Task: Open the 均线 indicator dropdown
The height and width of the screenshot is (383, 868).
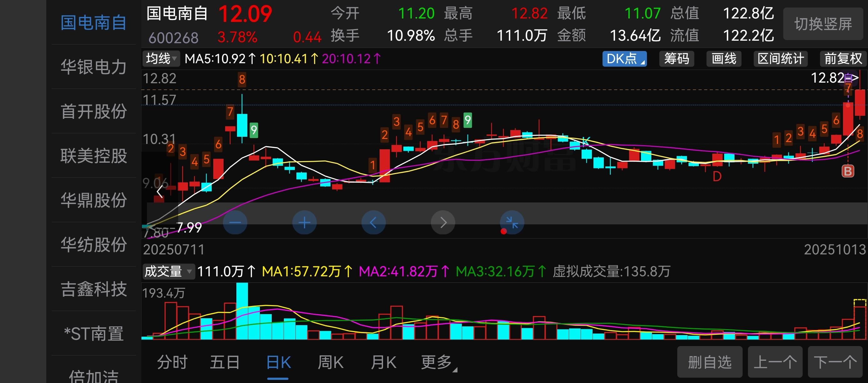Action: click(x=161, y=59)
